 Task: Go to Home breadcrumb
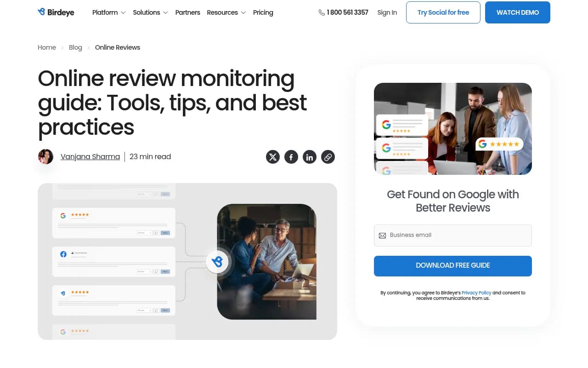point(47,47)
